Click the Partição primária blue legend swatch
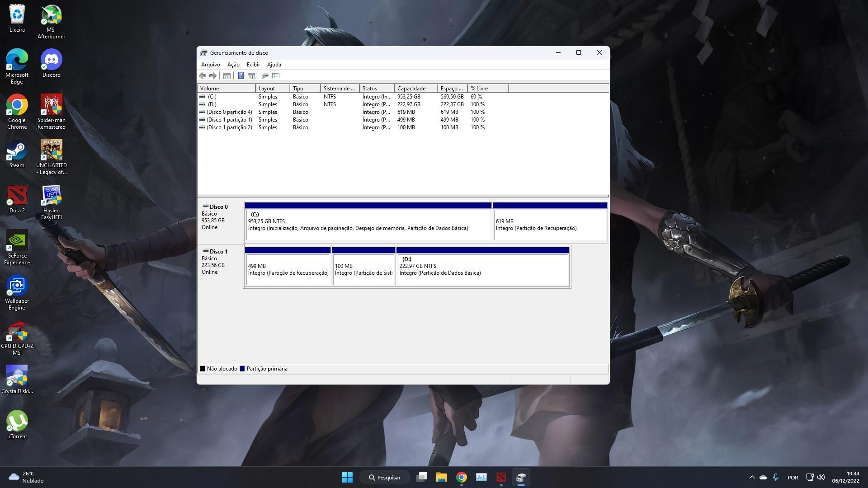868x488 pixels. pos(242,369)
